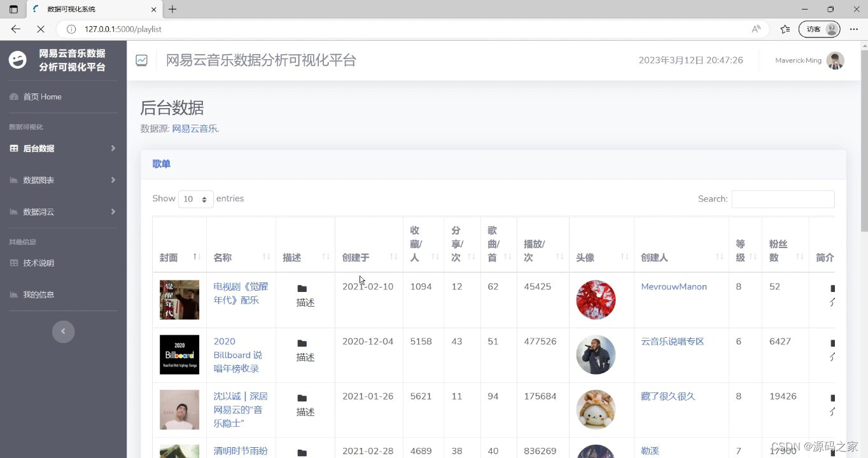This screenshot has height=458, width=868.
Task: Click the browser back arrow
Action: [16, 29]
